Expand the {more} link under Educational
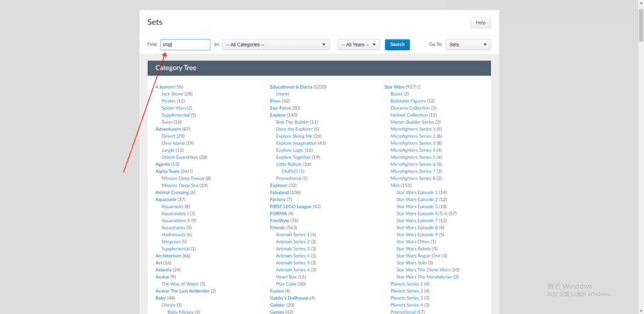644x314 pixels. point(282,94)
